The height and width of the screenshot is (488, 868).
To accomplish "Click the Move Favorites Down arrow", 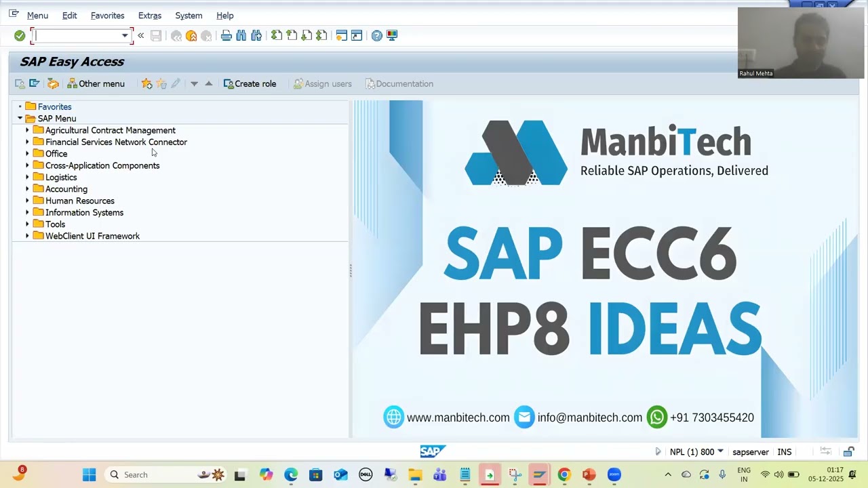I will click(x=194, y=84).
